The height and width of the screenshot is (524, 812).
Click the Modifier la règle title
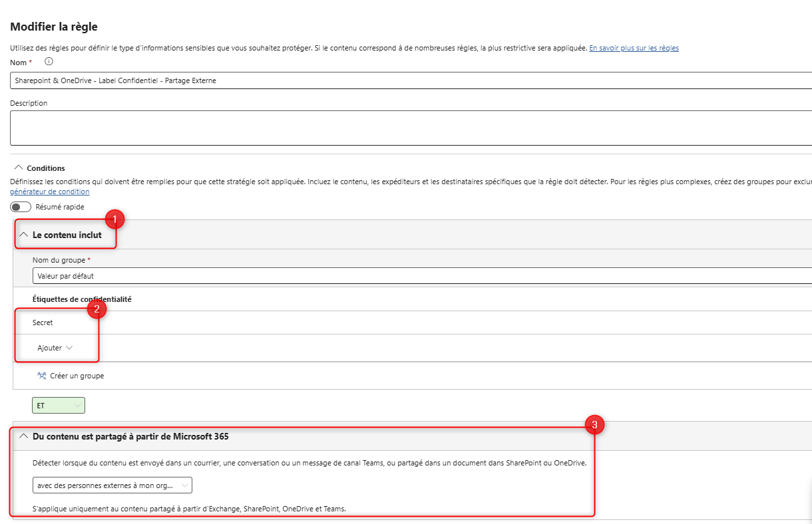[x=54, y=27]
